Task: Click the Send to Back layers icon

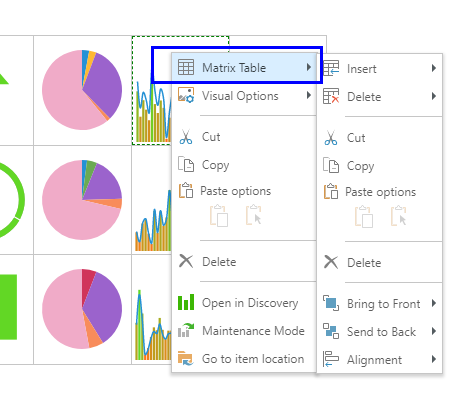Action: click(331, 331)
